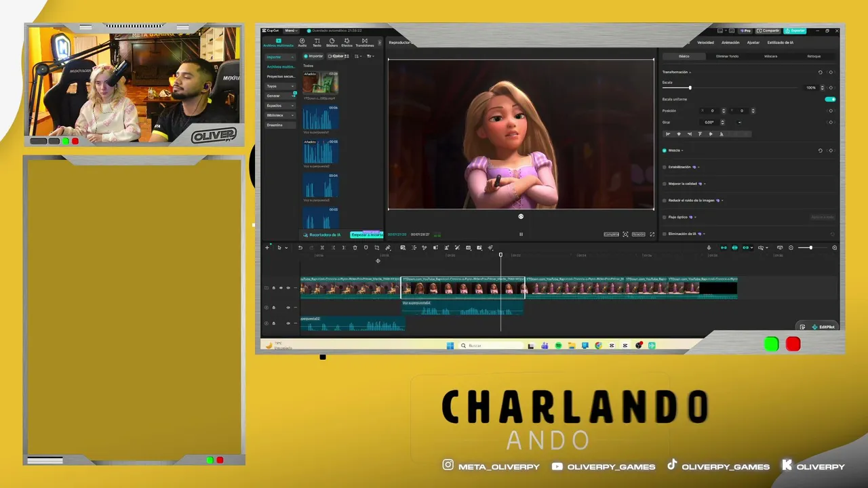Enable the Flujo óptico checkbox

tap(665, 217)
